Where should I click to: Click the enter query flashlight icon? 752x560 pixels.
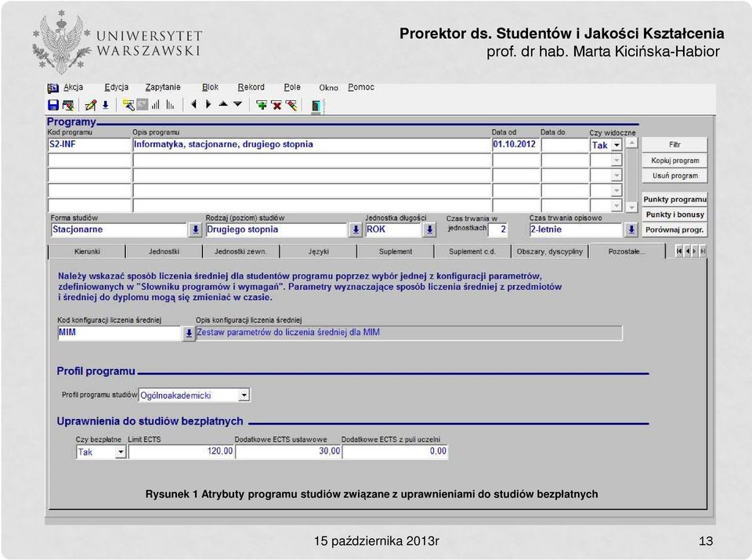click(x=128, y=105)
